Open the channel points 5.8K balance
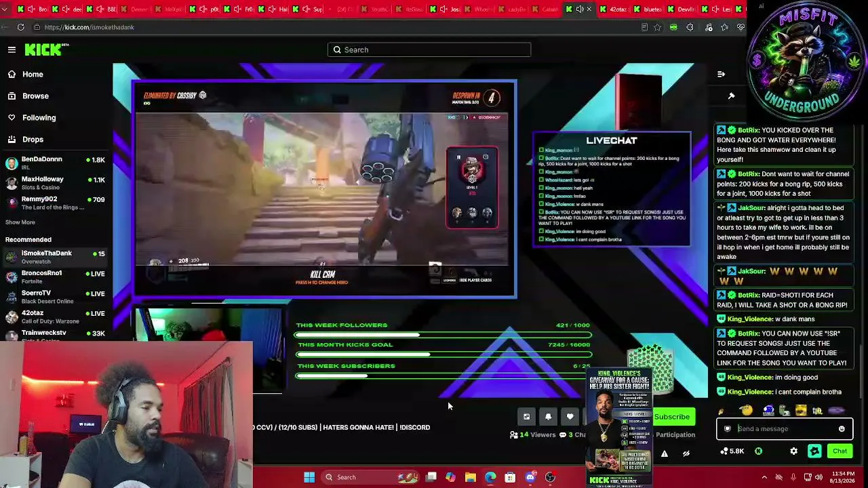Image resolution: width=868 pixels, height=488 pixels. click(732, 451)
